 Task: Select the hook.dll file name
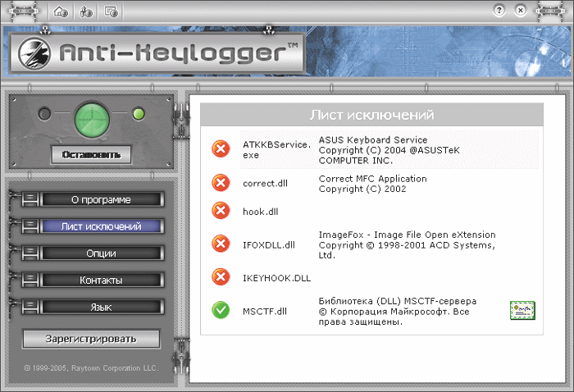[261, 212]
